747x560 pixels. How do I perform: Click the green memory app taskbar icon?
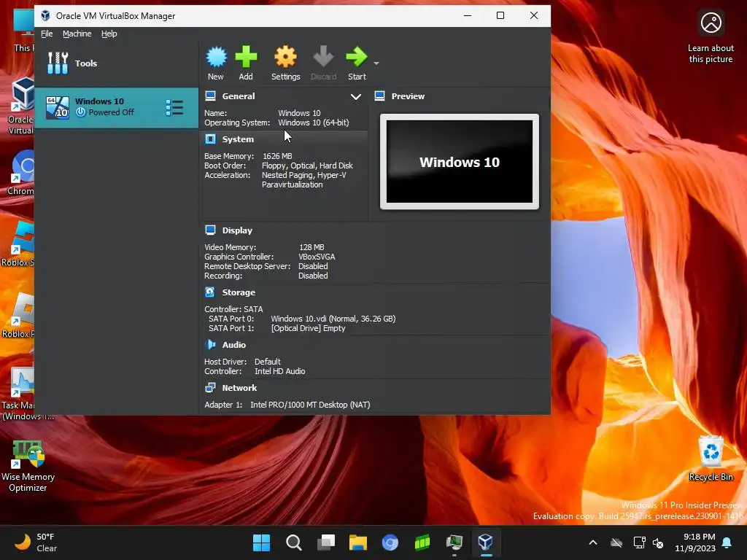(x=422, y=542)
